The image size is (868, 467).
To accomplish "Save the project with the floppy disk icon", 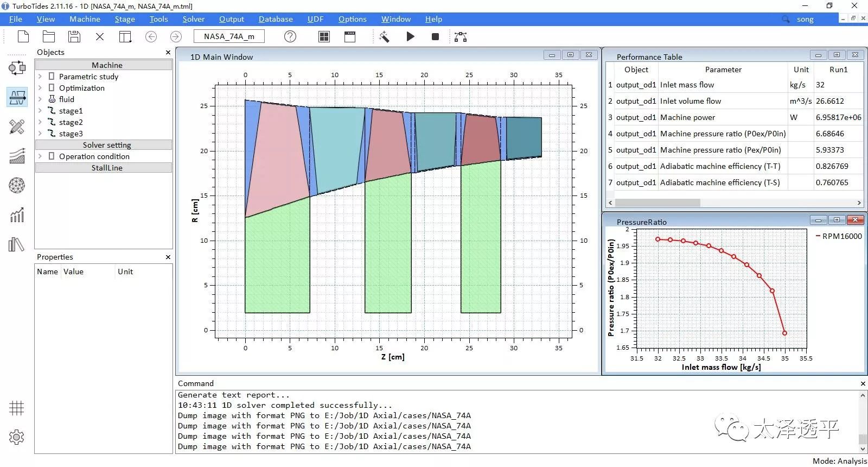I will [74, 37].
